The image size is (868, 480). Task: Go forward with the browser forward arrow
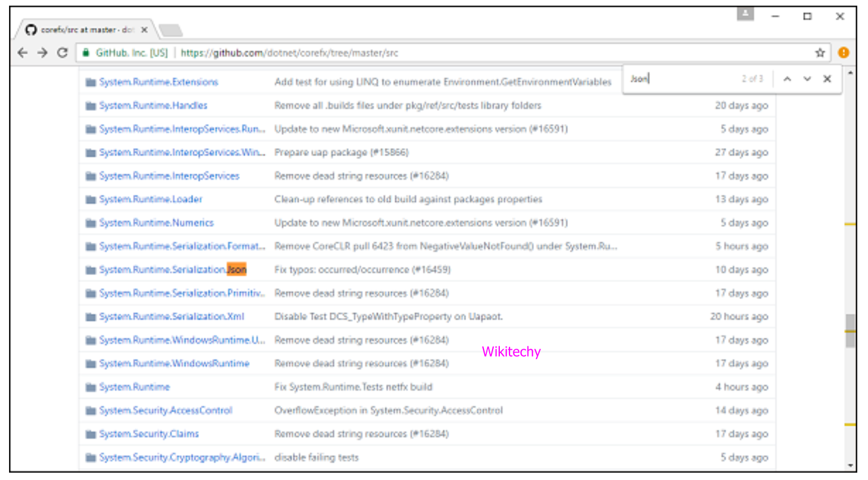(42, 53)
